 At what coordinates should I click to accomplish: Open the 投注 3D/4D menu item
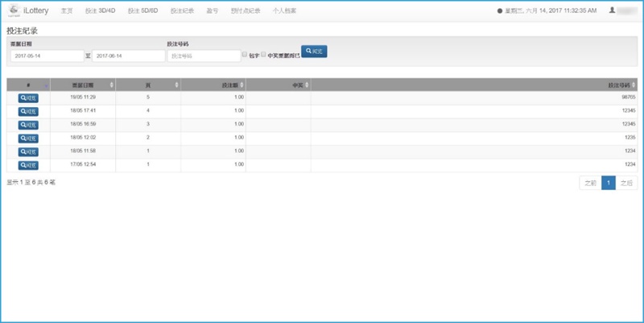point(101,11)
